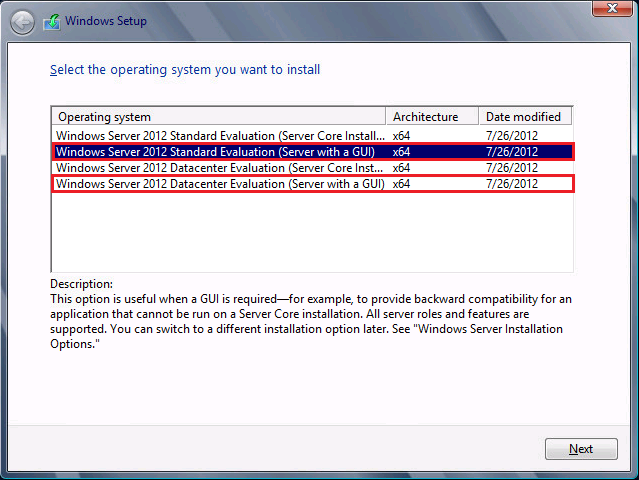Image resolution: width=639 pixels, height=480 pixels.
Task: Click the Description paragraph text
Action: tap(310, 314)
